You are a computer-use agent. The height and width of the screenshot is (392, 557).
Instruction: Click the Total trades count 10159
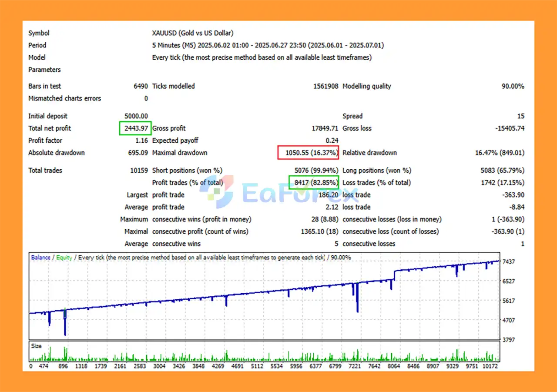coord(139,171)
